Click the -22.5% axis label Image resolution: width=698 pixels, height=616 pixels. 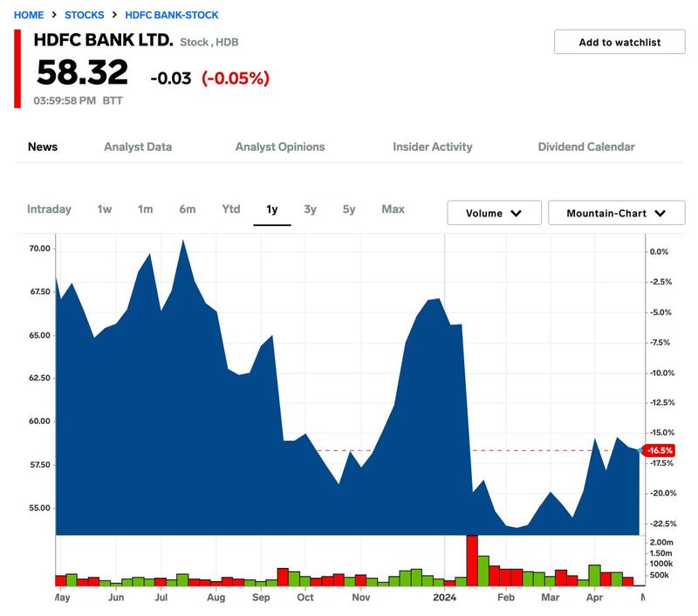[x=663, y=524]
